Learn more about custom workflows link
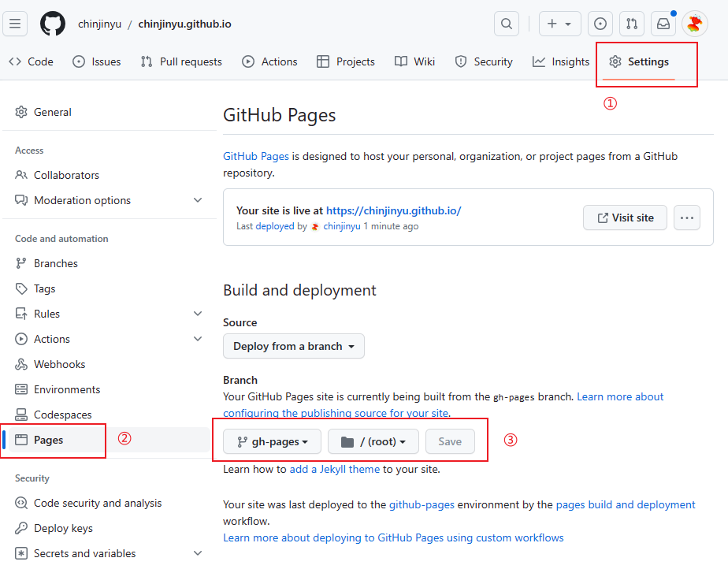728x569 pixels. pyautogui.click(x=393, y=537)
